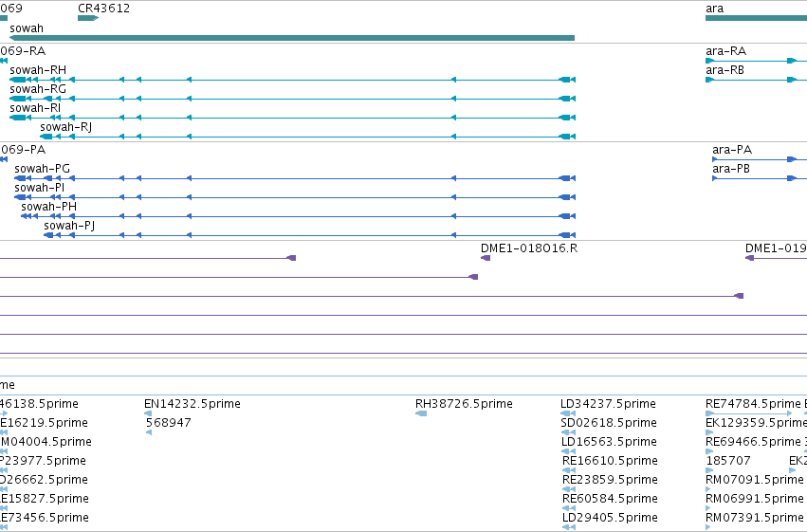
Task: Click the sowah-PG 3' end exon block
Action: 20,178
